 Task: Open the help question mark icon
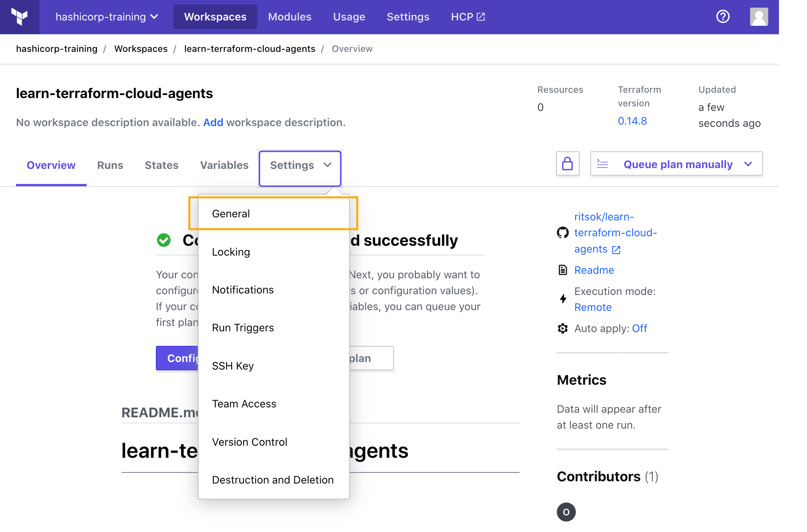pyautogui.click(x=722, y=16)
